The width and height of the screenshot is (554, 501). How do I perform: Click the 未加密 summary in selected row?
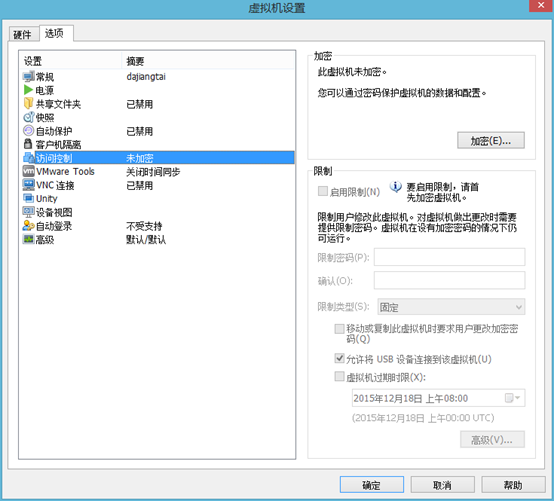(x=140, y=158)
